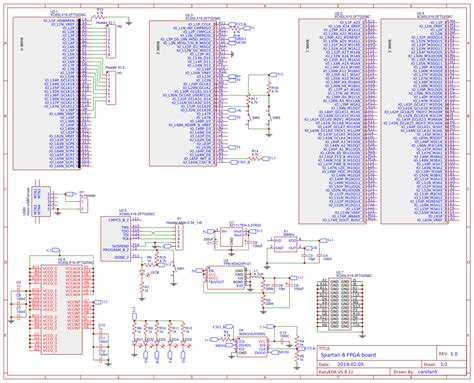Select resistor R12 above LED5
Image resolution: width=474 pixels, height=383 pixels.
click(183, 329)
